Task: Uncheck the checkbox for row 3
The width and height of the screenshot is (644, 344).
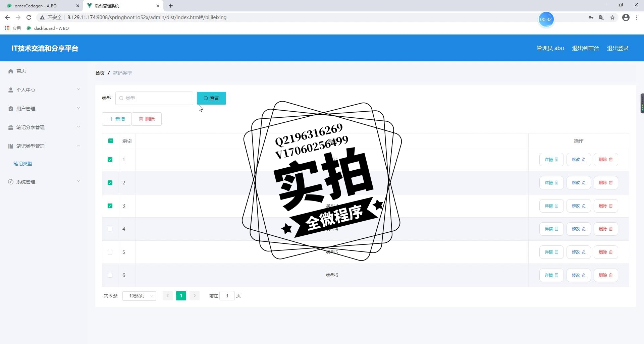Action: click(110, 206)
